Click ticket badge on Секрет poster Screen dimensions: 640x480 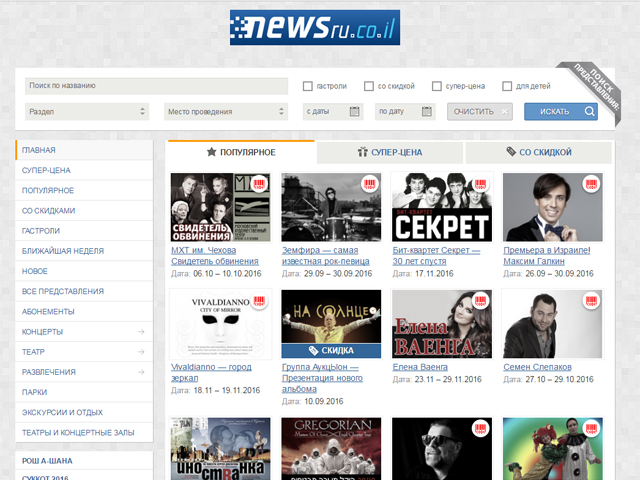click(x=480, y=183)
